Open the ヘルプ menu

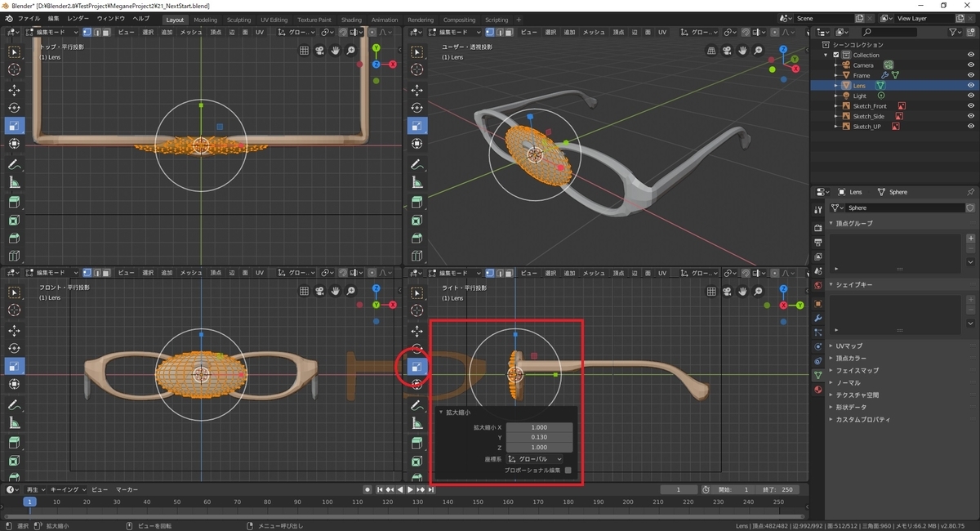click(x=141, y=18)
